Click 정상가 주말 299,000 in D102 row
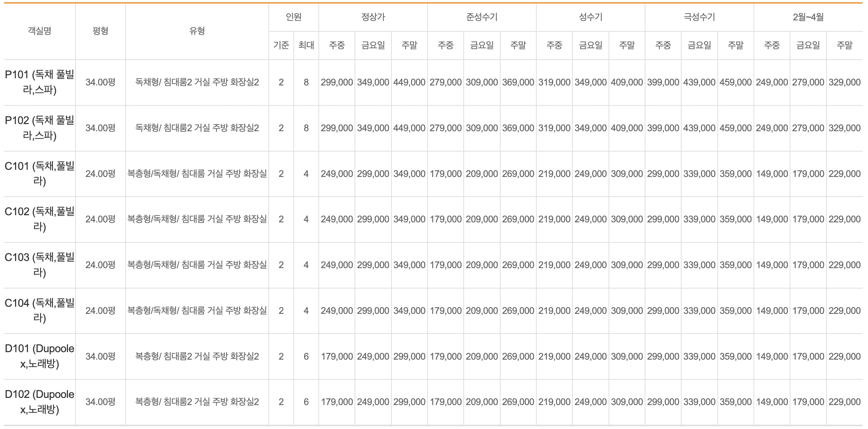The image size is (868, 429). click(409, 402)
